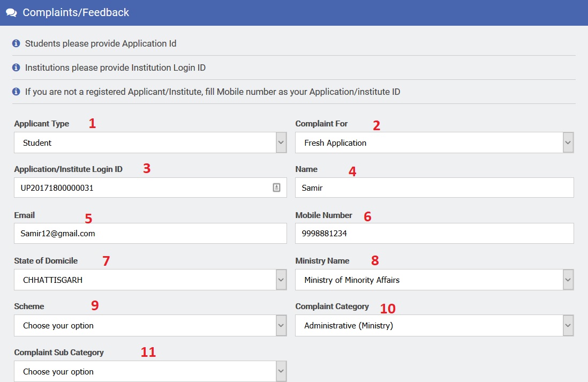Click the Mobile Number label
Screen dimensions: 588x382
tap(323, 215)
